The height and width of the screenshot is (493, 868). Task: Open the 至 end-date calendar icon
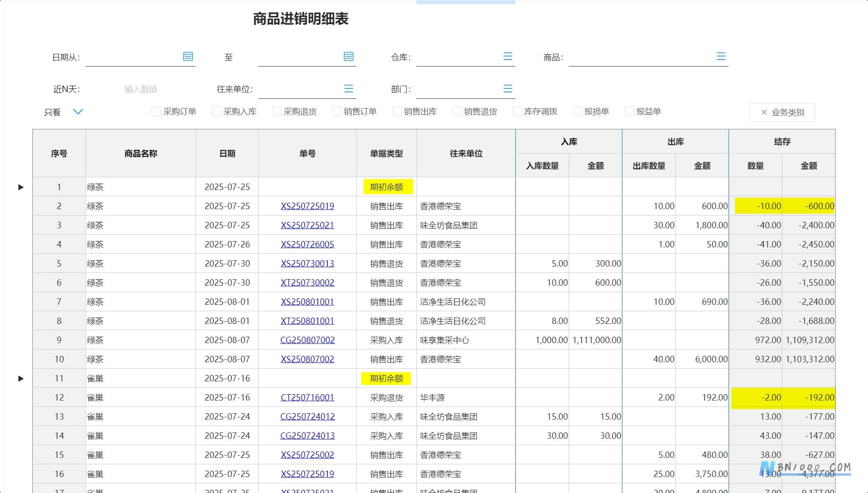click(x=349, y=56)
